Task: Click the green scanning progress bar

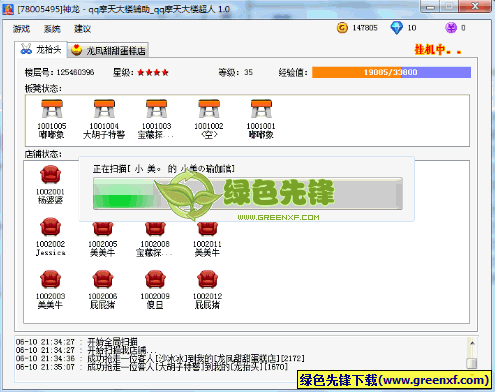Action: tap(248, 194)
